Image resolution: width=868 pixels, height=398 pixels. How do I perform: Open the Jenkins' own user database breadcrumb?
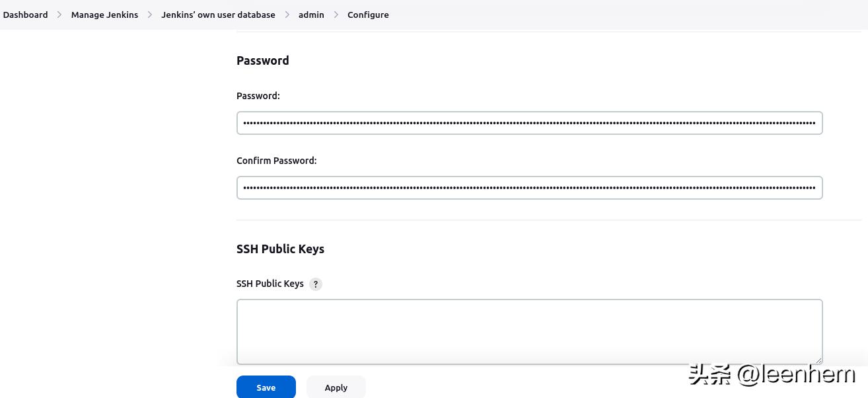(x=218, y=14)
